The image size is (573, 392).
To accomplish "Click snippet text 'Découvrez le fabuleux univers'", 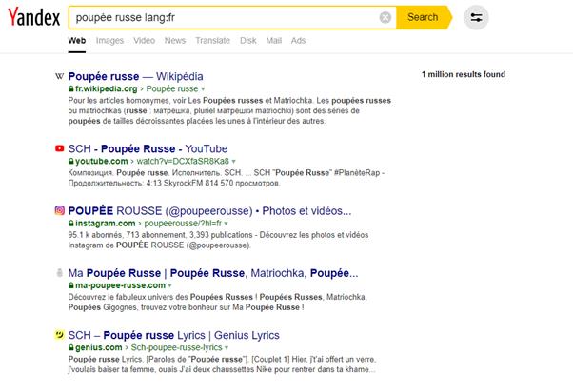I will 123,297.
